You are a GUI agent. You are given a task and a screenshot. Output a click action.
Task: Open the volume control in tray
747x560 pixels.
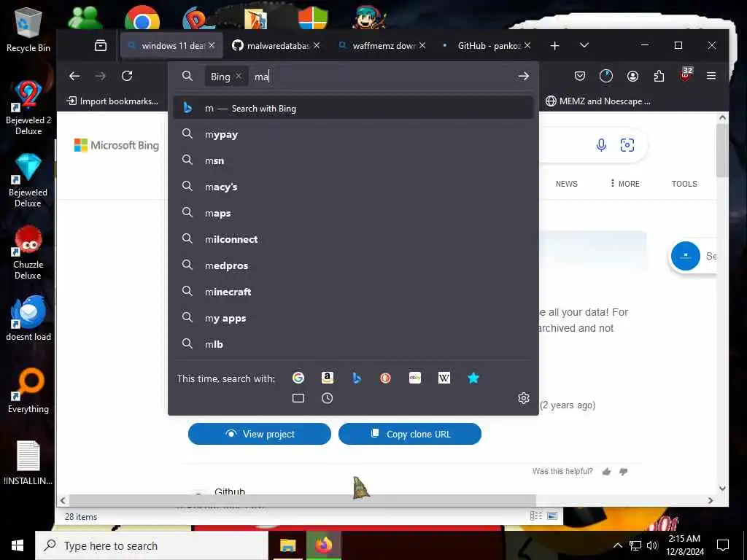[x=651, y=545]
